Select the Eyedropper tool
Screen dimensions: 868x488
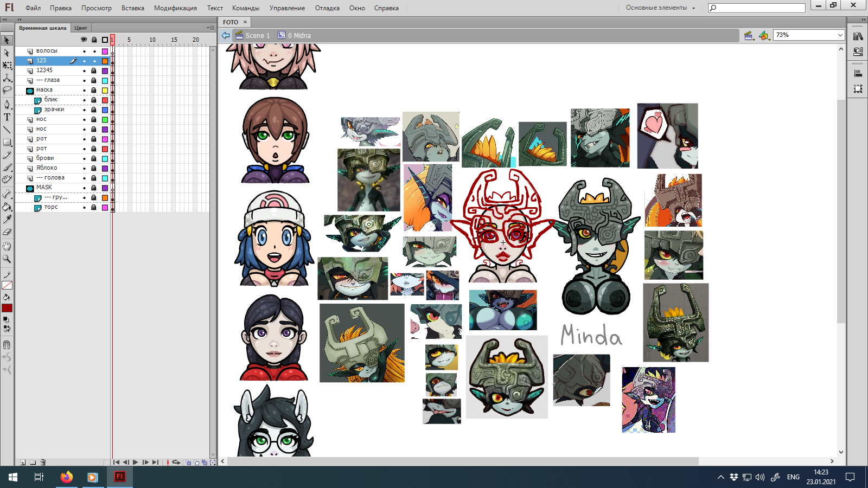(x=7, y=220)
